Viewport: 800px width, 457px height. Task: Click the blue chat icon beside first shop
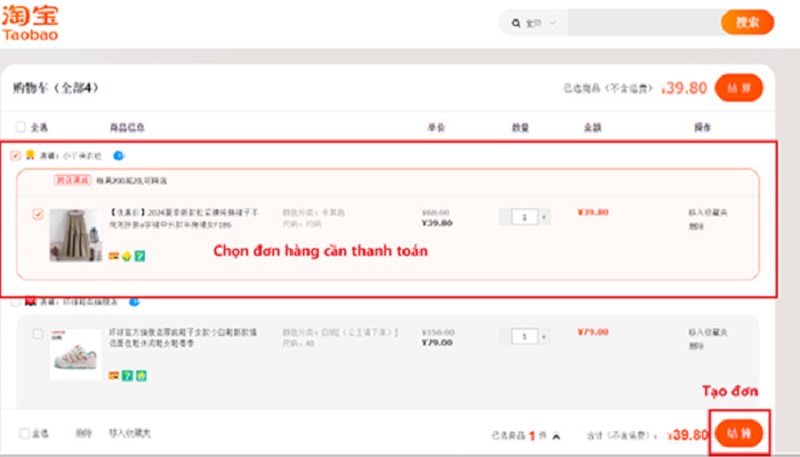click(x=119, y=156)
